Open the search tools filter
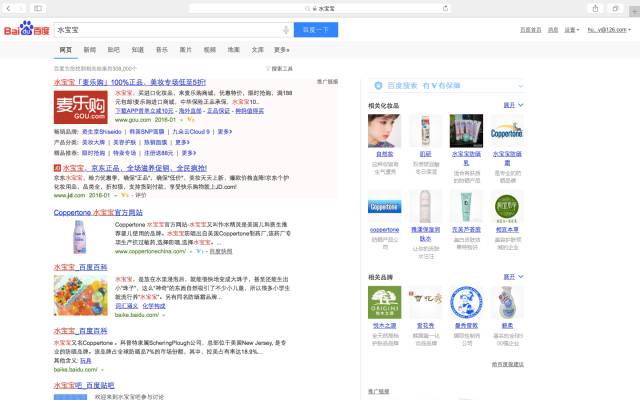640x400 pixels. [279, 69]
